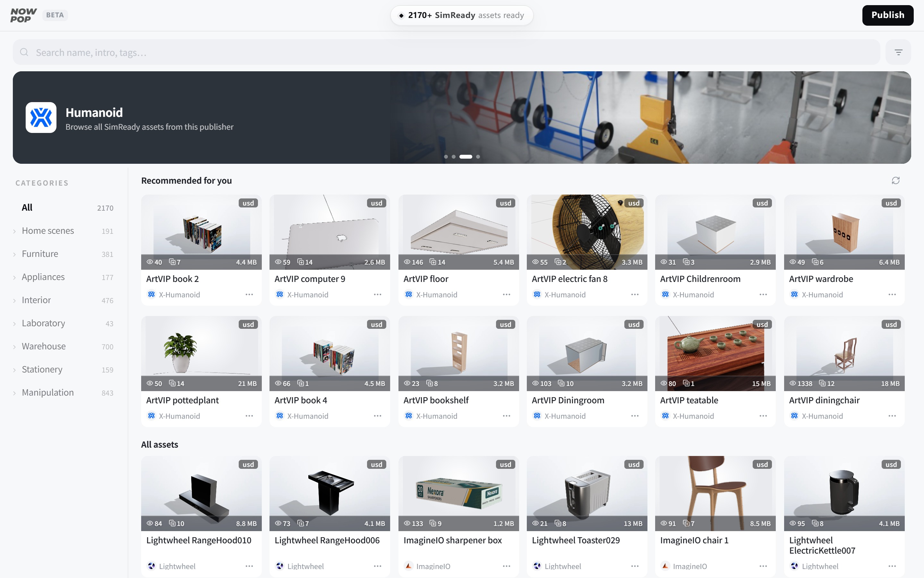Open the ArtVIP bookshelf thumbnail
The image size is (924, 578).
[x=458, y=353]
